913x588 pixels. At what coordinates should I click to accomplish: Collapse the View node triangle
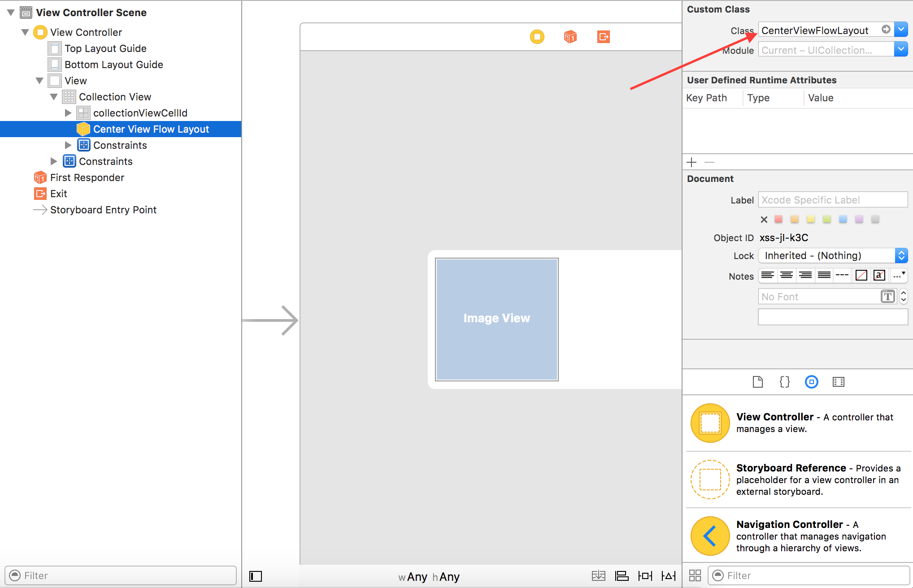coord(39,81)
